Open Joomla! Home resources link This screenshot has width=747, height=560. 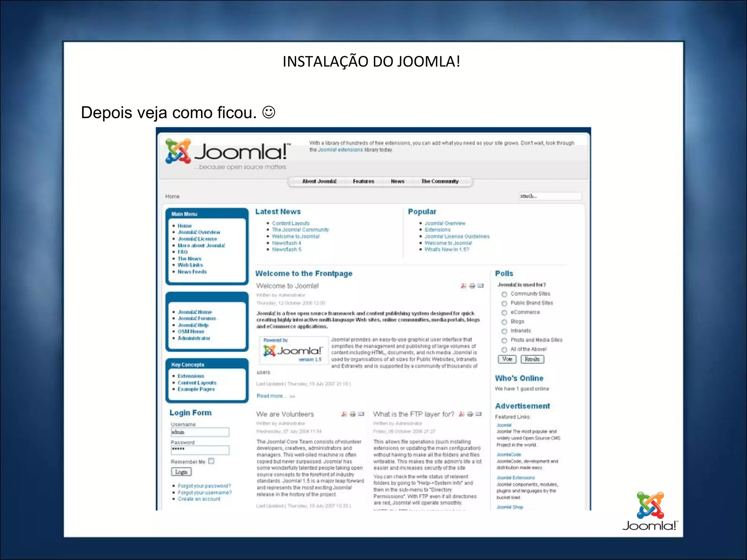195,312
